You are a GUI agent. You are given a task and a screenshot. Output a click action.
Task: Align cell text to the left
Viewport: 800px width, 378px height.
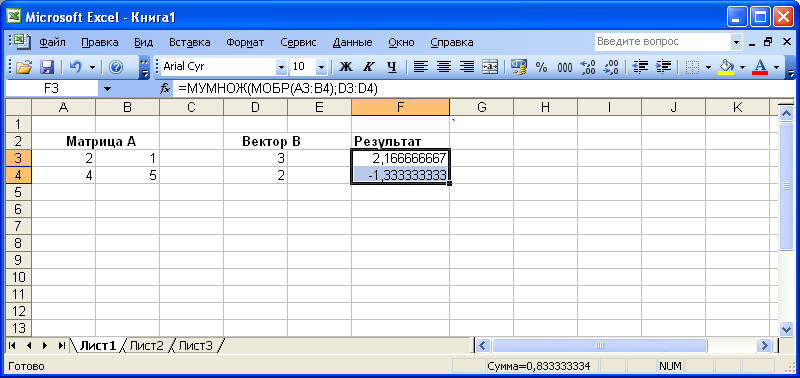pyautogui.click(x=420, y=67)
